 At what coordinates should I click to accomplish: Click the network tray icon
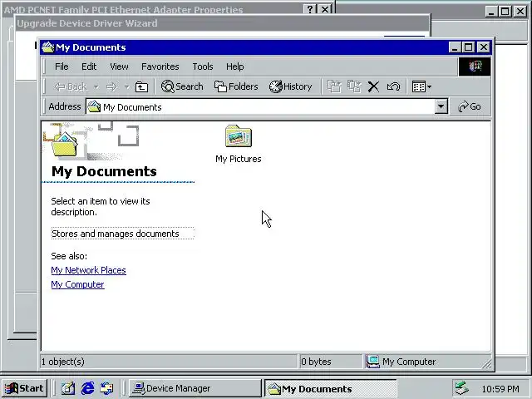(x=462, y=388)
